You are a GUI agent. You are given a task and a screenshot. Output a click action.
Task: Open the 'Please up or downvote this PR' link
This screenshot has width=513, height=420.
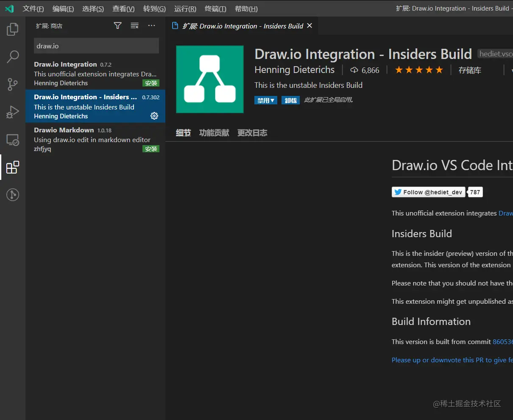click(452, 360)
